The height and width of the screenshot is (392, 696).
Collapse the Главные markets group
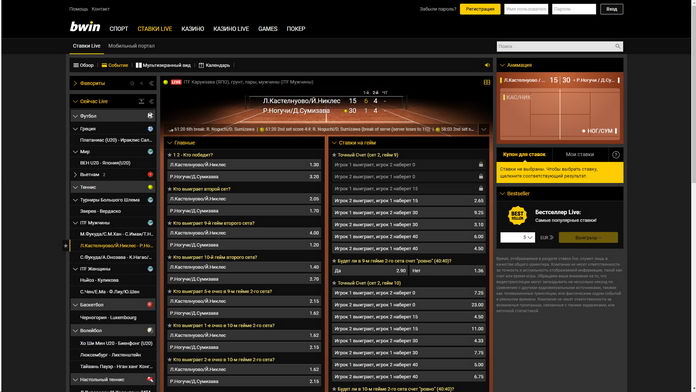[170, 143]
